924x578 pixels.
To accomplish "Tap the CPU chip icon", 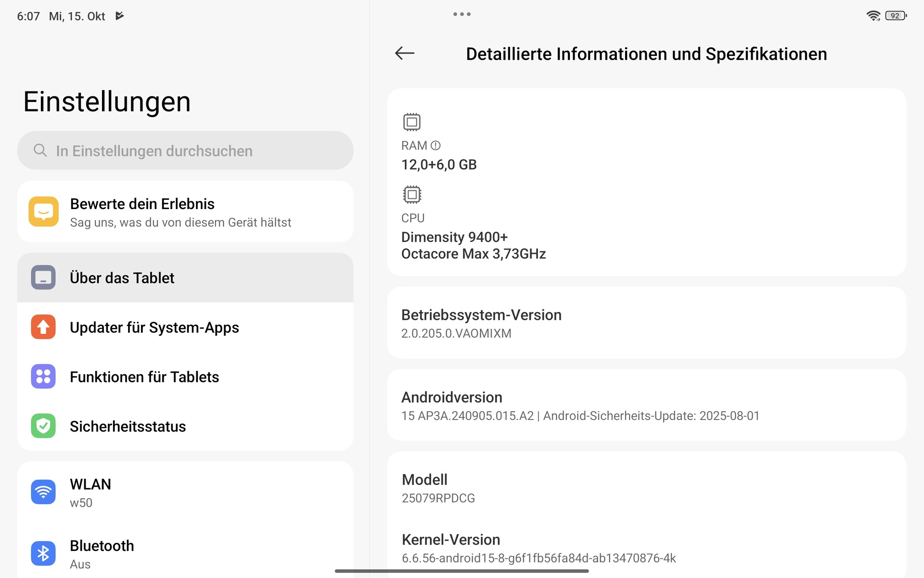I will point(411,195).
